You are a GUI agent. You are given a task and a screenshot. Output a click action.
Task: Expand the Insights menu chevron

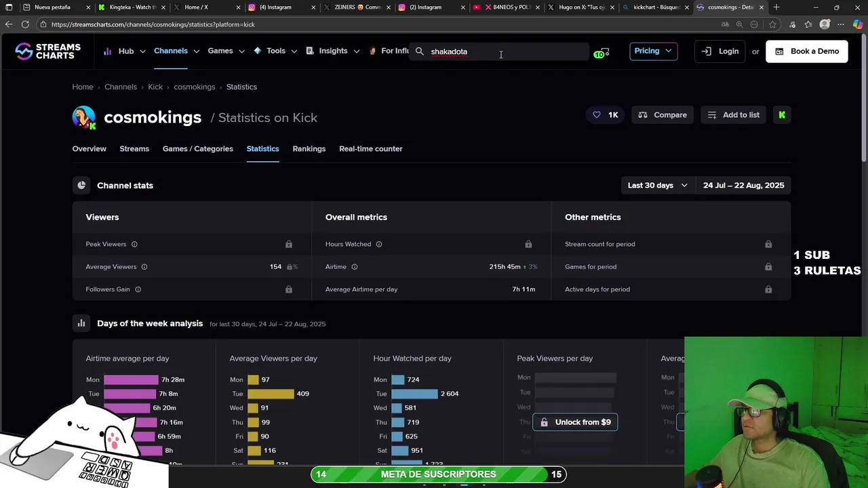(x=356, y=52)
